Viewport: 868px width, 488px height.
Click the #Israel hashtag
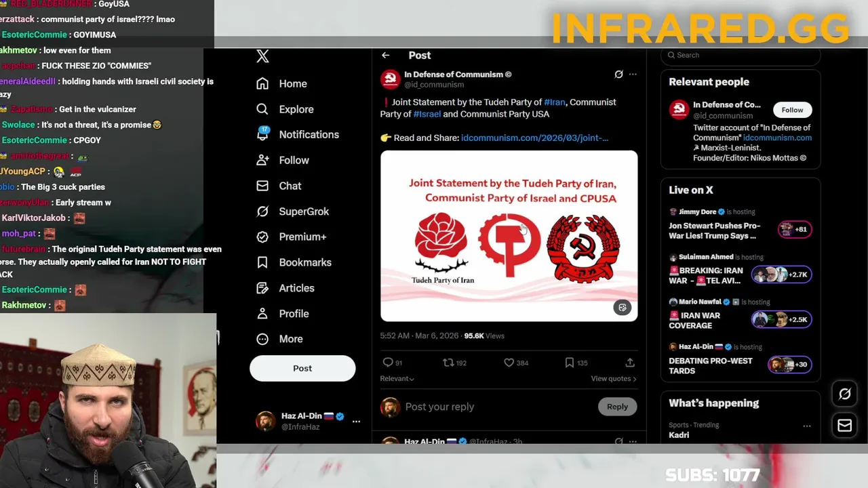(427, 115)
